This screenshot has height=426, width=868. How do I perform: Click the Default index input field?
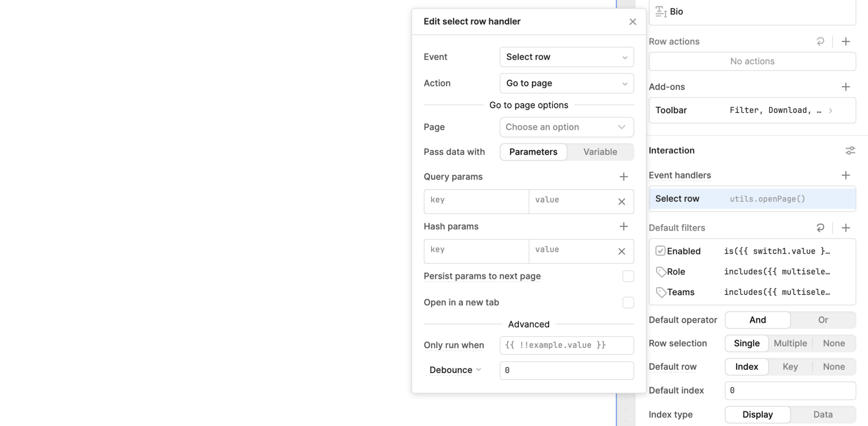click(790, 391)
